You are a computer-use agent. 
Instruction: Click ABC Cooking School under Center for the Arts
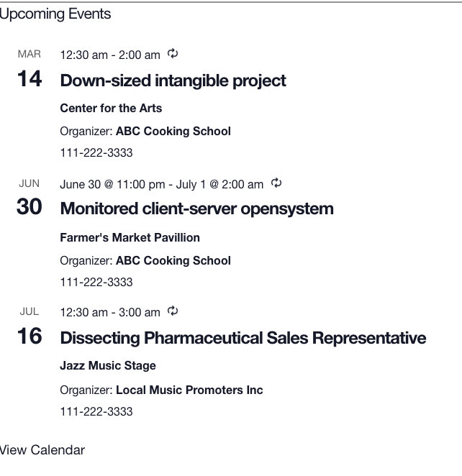tap(173, 131)
